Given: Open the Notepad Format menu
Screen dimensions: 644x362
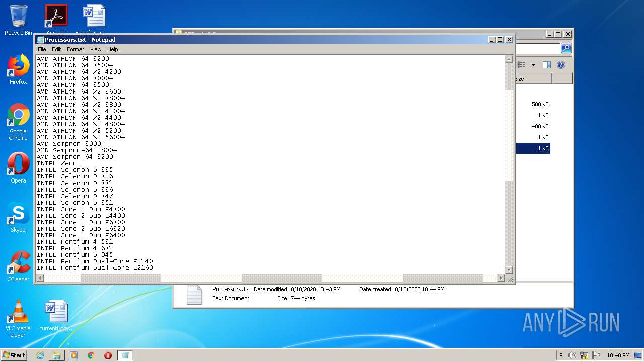Looking at the screenshot, I should click(75, 49).
